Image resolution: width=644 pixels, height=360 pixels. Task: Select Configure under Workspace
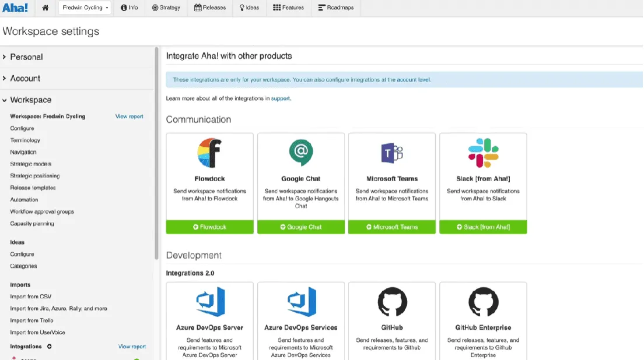click(x=22, y=128)
